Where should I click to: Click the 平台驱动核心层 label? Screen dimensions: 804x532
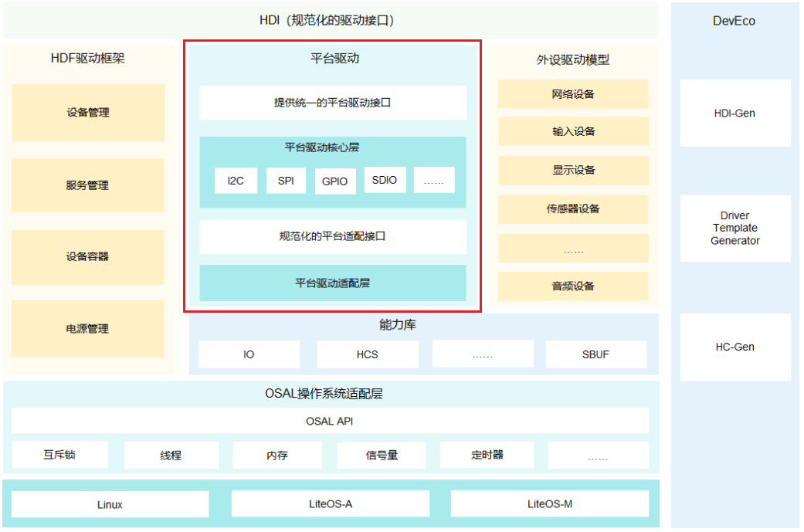tap(322, 147)
